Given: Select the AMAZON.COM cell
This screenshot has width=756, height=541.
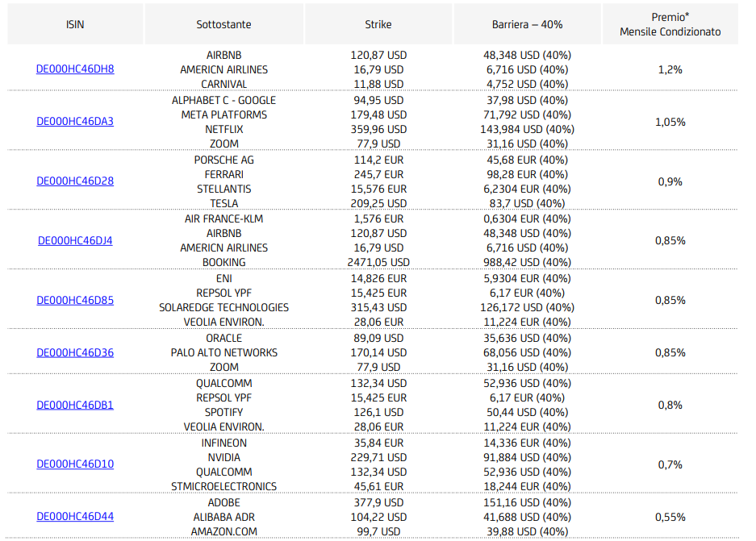Looking at the screenshot, I should coord(223,531).
